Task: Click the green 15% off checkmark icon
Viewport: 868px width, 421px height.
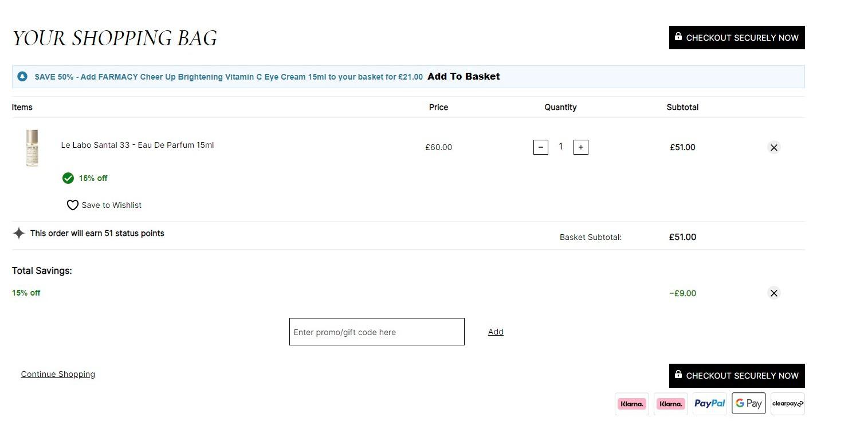Action: (x=68, y=178)
